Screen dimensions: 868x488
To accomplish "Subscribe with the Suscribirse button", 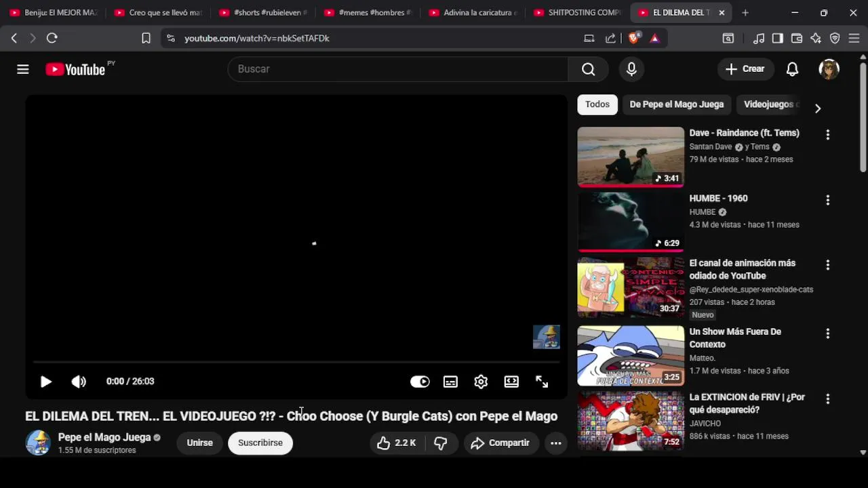I will (x=260, y=443).
